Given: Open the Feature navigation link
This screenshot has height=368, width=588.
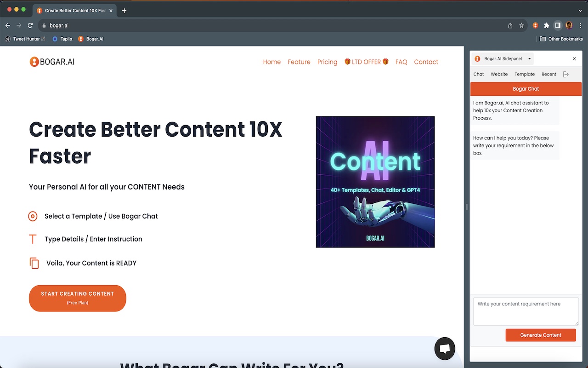Looking at the screenshot, I should [x=299, y=62].
